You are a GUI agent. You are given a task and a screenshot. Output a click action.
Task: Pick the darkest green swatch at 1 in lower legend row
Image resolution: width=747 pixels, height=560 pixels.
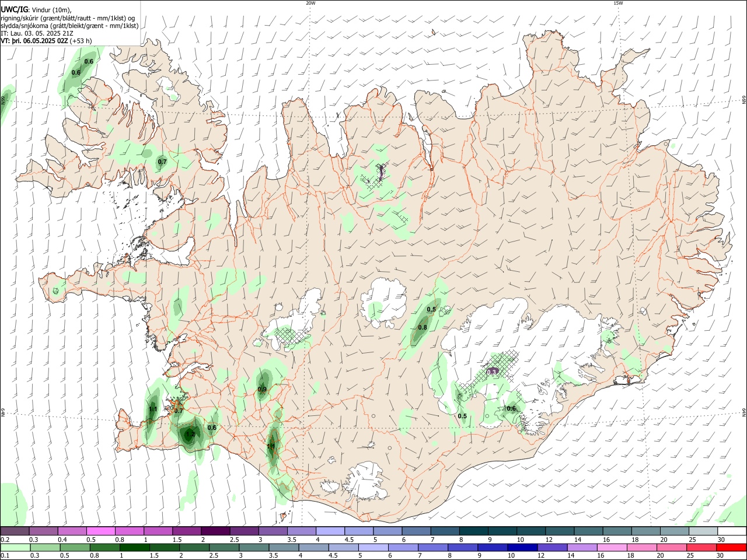coord(135,548)
